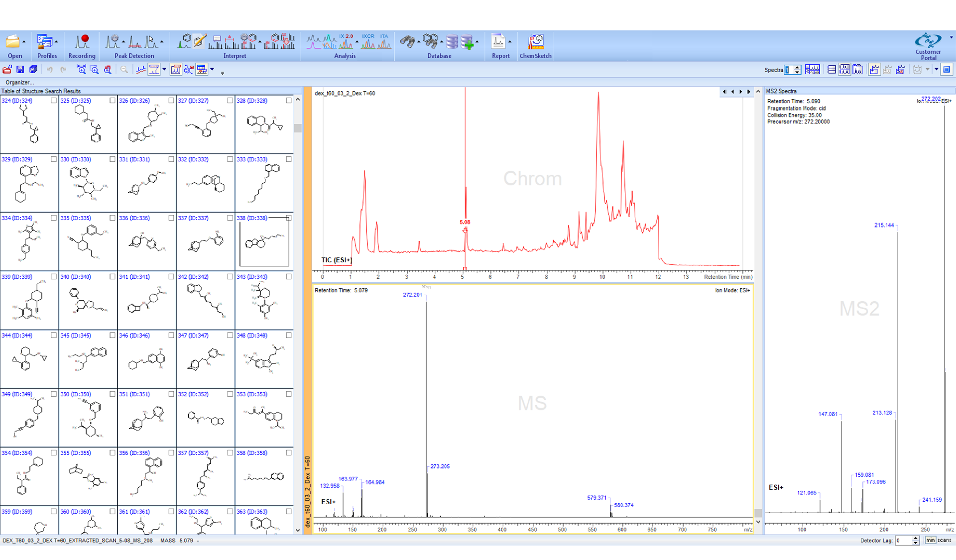The width and height of the screenshot is (956, 560).
Task: Jump to the first chromatogram arrow
Action: [724, 92]
